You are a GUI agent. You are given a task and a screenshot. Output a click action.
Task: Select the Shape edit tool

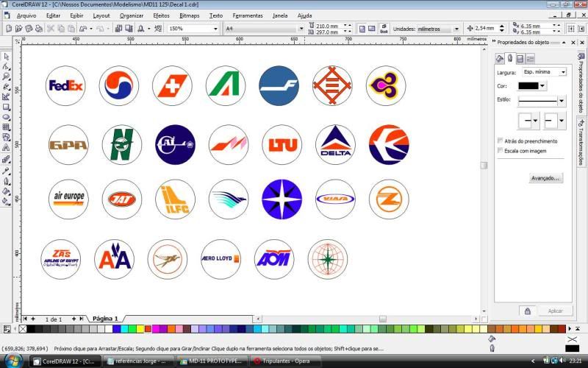click(x=6, y=66)
